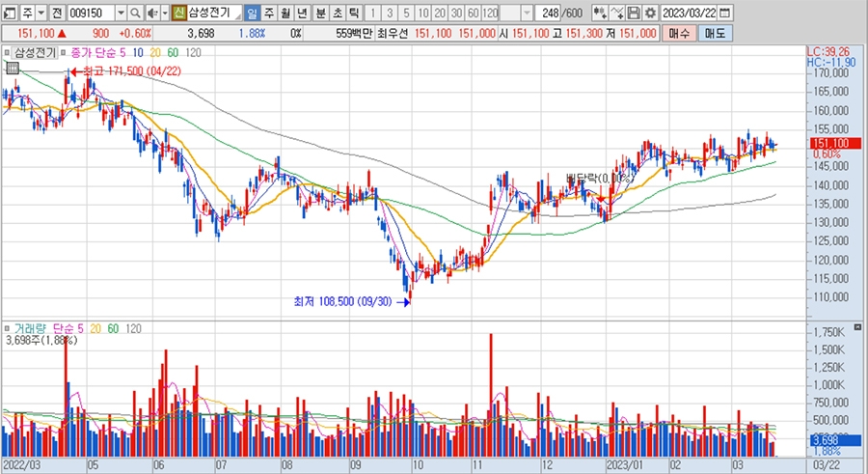This screenshot has width=868, height=474.
Task: Open the 주 market type dropdown
Action: pos(41,13)
